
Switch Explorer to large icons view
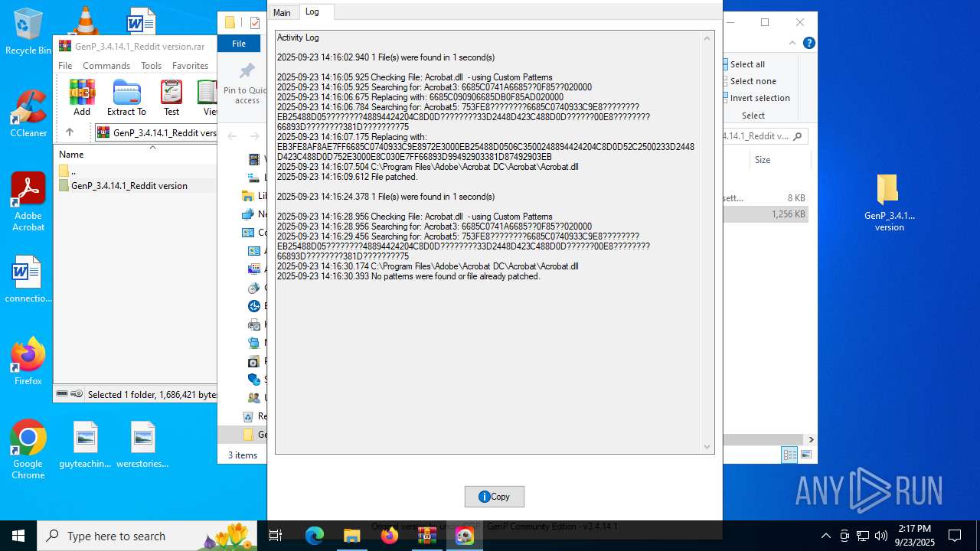pyautogui.click(x=805, y=455)
